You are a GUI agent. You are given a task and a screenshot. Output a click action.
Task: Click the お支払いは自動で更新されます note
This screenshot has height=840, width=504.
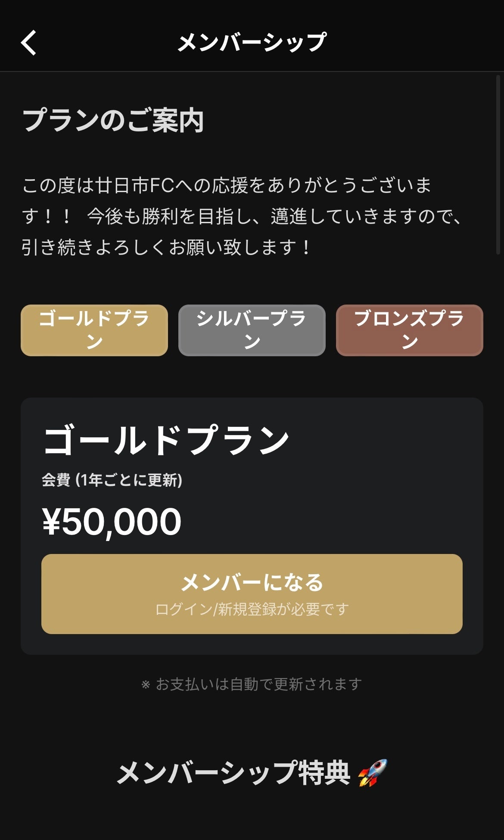point(258,684)
